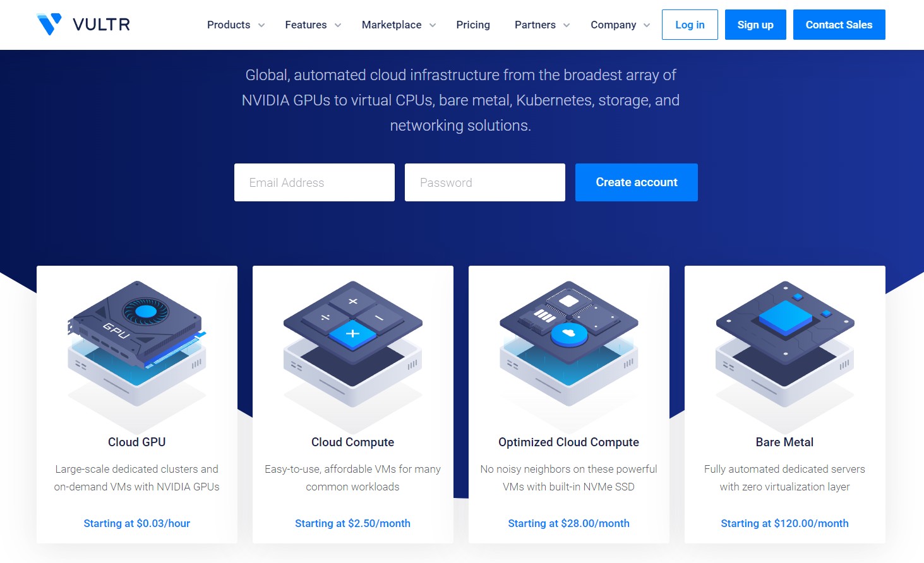Open the Marketplace menu
Viewport: 924px width, 563px height.
coord(392,25)
